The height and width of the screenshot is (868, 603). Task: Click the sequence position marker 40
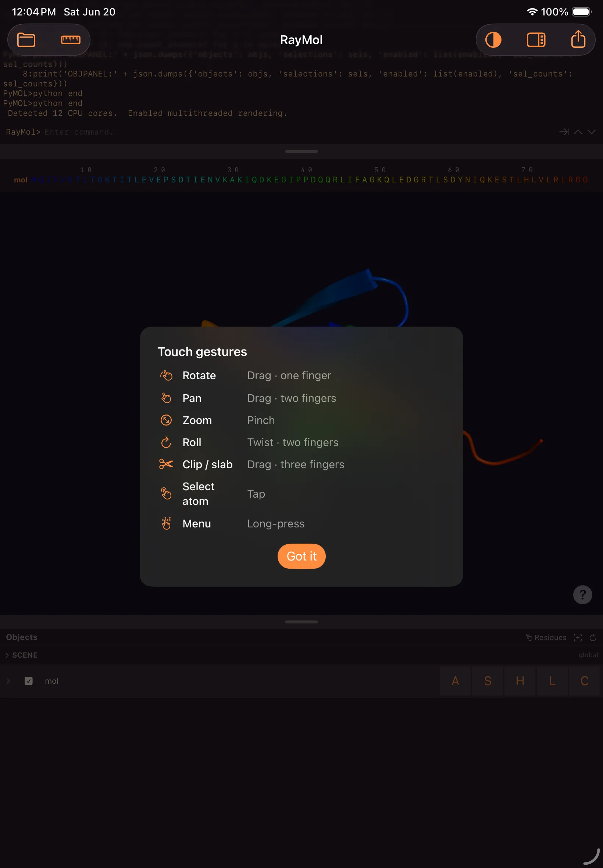pyautogui.click(x=306, y=170)
